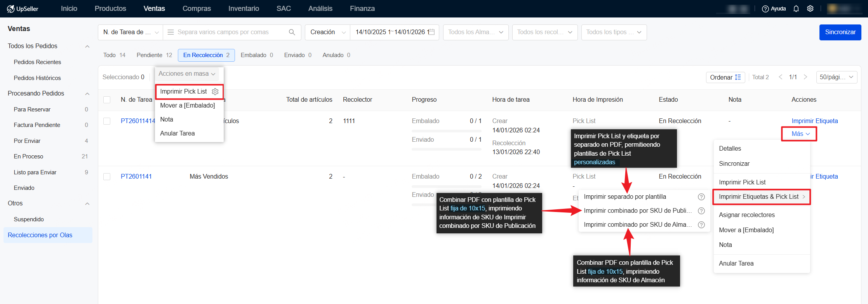The width and height of the screenshot is (868, 304).
Task: Open settings gear in top bar
Action: [810, 9]
